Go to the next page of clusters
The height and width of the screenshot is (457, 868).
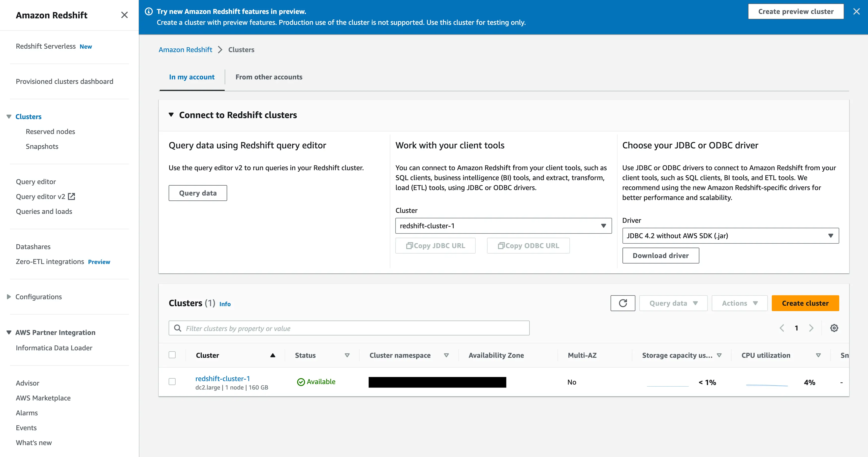(x=811, y=328)
